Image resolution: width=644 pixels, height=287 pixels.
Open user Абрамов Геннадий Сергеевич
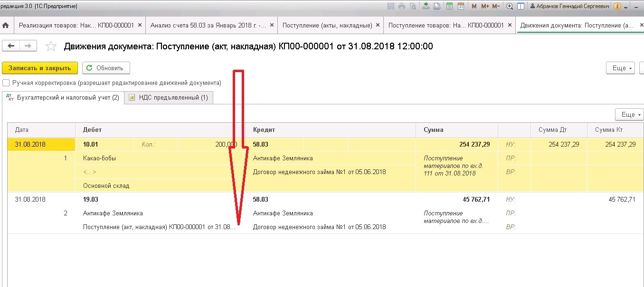[x=569, y=7]
